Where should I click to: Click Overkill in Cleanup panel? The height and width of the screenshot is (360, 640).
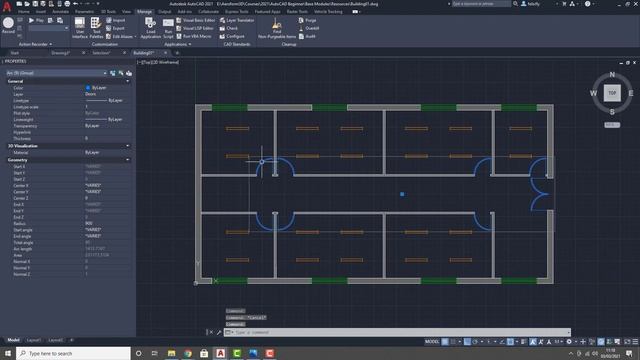click(x=309, y=28)
